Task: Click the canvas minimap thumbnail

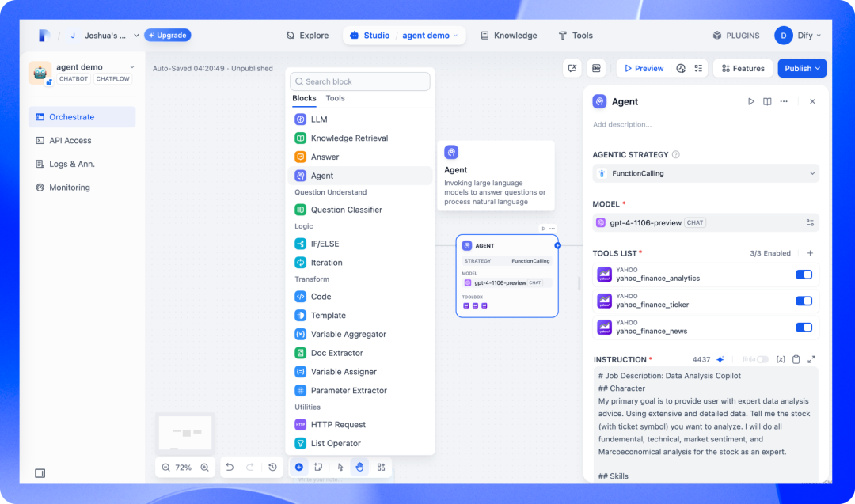Action: [185, 433]
